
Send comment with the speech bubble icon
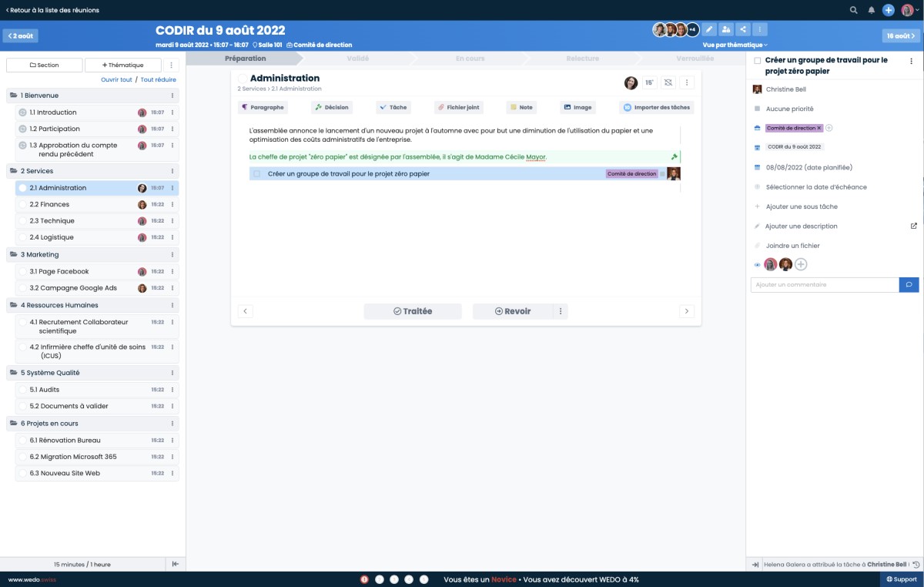(x=909, y=285)
